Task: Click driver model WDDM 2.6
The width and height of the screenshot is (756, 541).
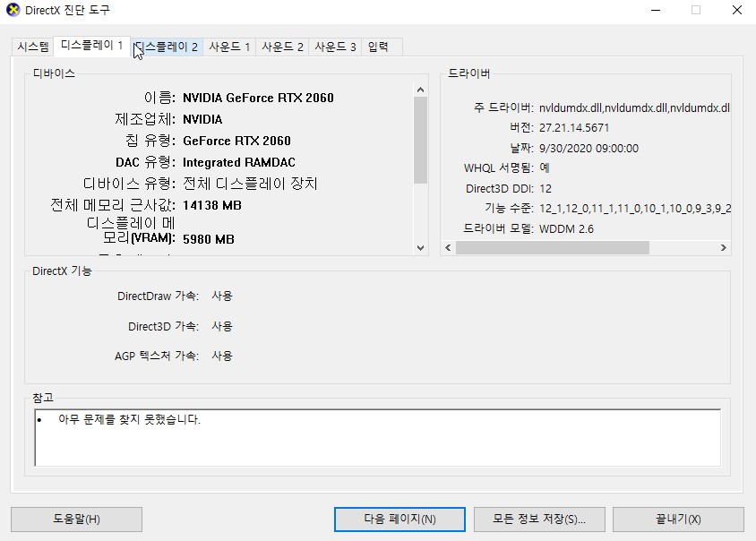Action: (566, 229)
